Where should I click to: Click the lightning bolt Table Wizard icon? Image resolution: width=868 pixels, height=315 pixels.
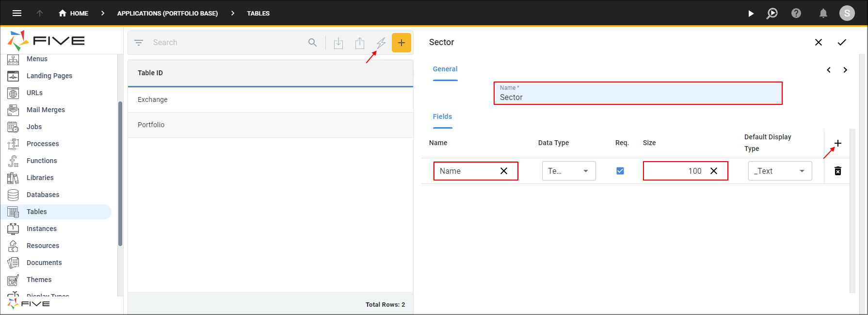pos(381,43)
